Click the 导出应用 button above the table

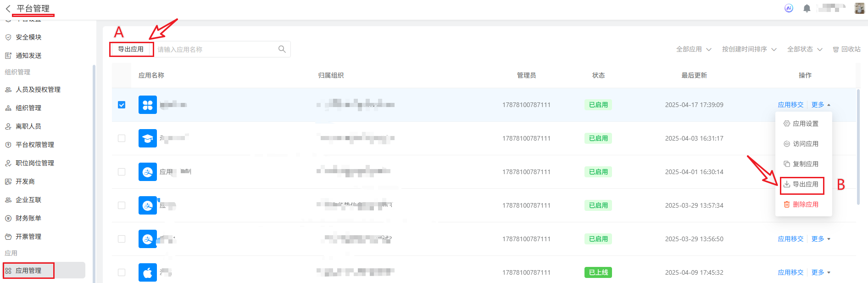131,49
